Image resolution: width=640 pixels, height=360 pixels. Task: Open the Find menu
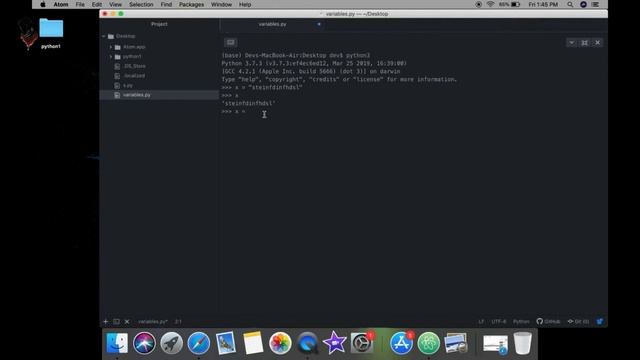pyautogui.click(x=166, y=4)
